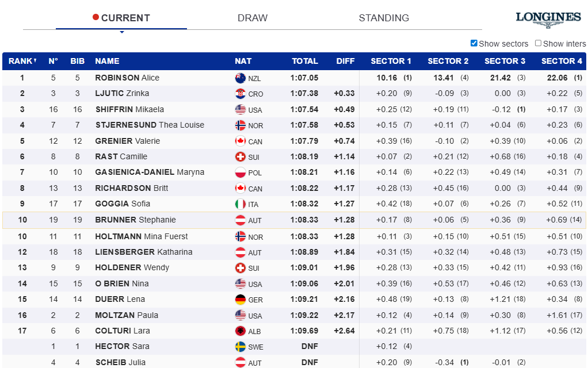This screenshot has width=588, height=368.
Task: Click Albania flag beside Colturi Lara
Action: point(240,331)
